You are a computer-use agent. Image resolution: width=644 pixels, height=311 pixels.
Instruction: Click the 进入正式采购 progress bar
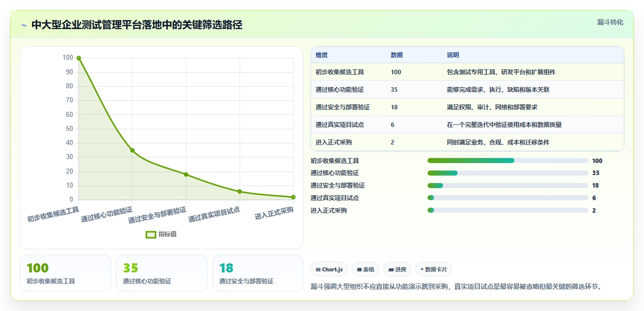click(507, 211)
